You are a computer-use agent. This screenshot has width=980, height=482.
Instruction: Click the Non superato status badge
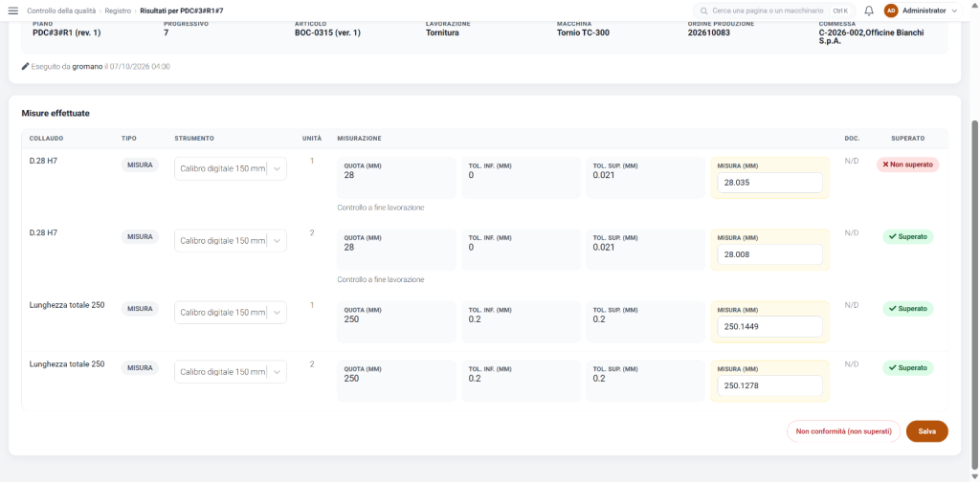[907, 164]
